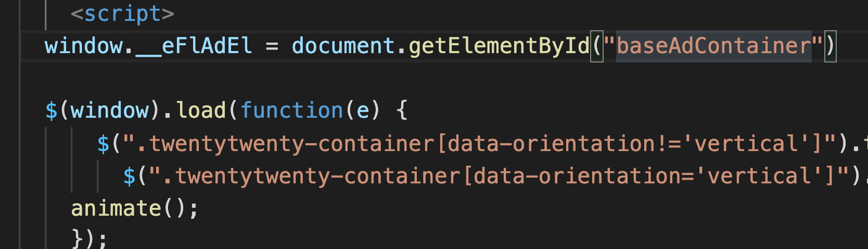Click the dollar sign on the != vertical line

[x=103, y=143]
